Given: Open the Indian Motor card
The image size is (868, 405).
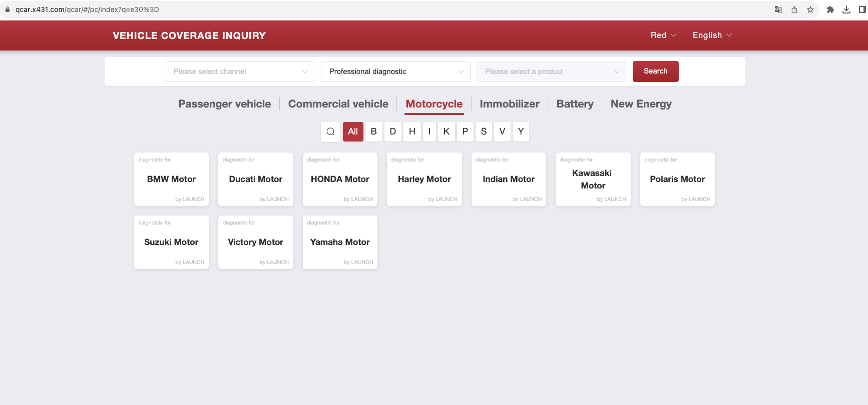Looking at the screenshot, I should click(509, 179).
